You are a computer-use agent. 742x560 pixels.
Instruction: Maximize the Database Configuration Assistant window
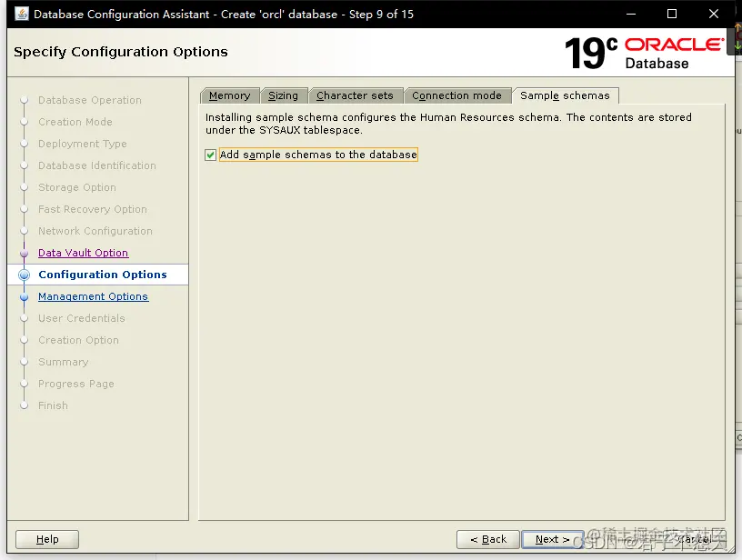coord(671,14)
